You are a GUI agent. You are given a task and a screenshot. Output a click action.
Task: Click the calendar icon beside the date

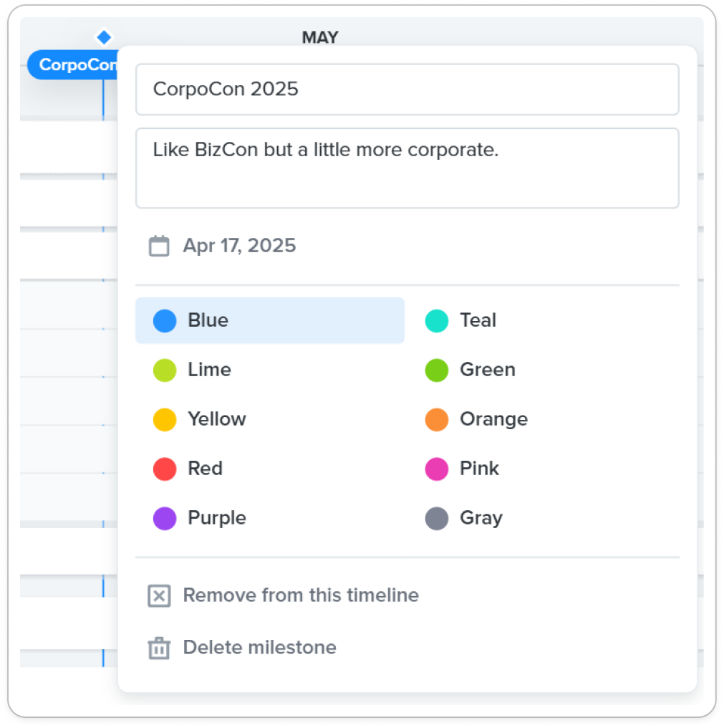click(159, 246)
